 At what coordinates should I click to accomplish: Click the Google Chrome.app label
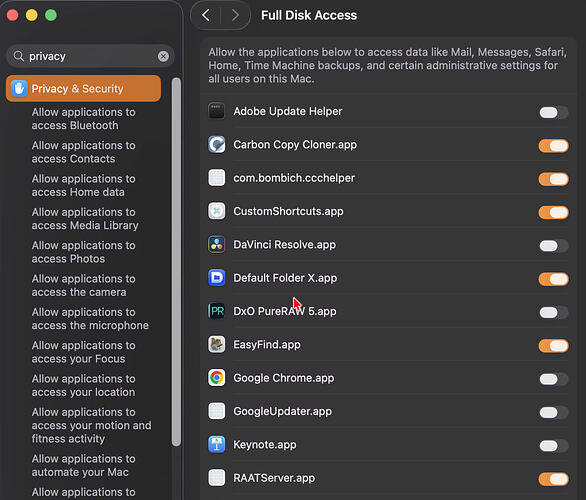click(284, 378)
